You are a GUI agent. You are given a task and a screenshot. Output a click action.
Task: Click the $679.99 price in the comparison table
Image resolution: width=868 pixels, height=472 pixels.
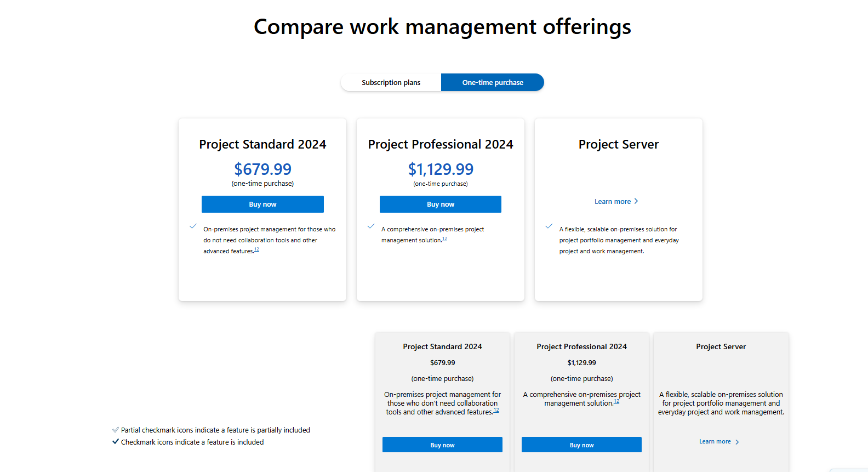click(x=442, y=362)
